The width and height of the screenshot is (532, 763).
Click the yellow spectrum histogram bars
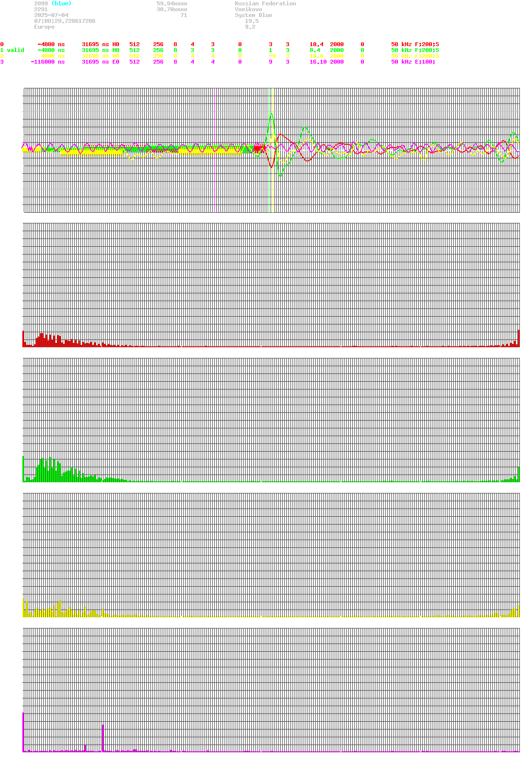[271, 608]
